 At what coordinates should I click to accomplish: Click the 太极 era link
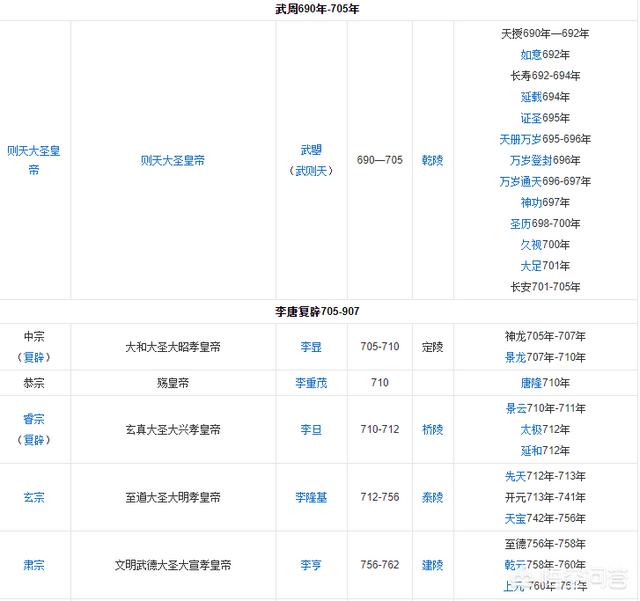(531, 430)
